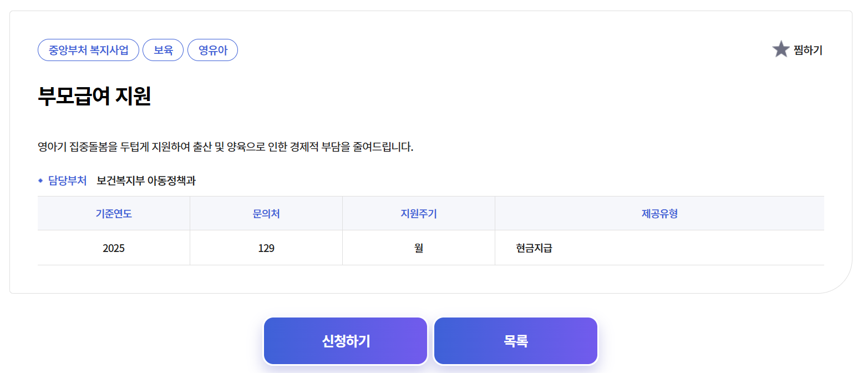
Task: Select the 중앙부처 복지사업 tag
Action: click(88, 49)
